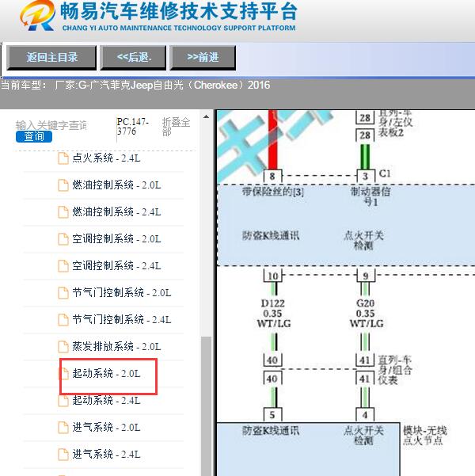Select 起动系统 - 2.4L entry
The width and height of the screenshot is (475, 476).
[106, 401]
